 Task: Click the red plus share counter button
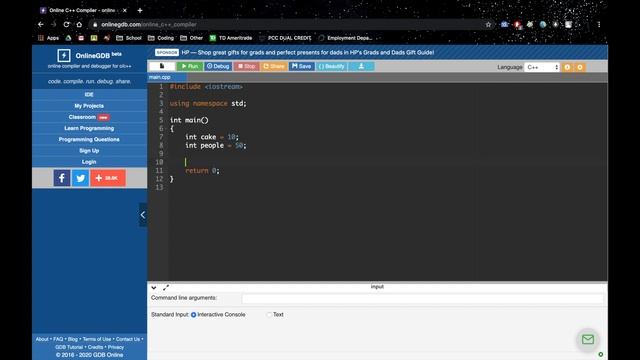tap(108, 178)
